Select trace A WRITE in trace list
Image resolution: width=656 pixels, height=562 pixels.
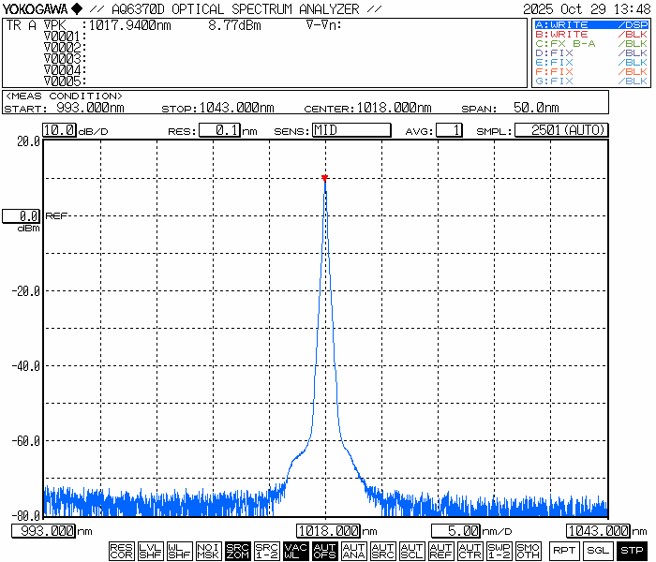(x=589, y=24)
